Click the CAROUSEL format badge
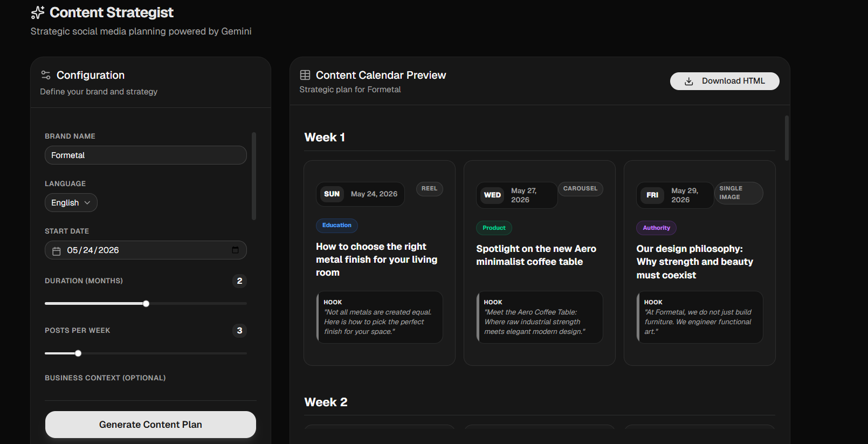The width and height of the screenshot is (868, 444). tap(580, 189)
